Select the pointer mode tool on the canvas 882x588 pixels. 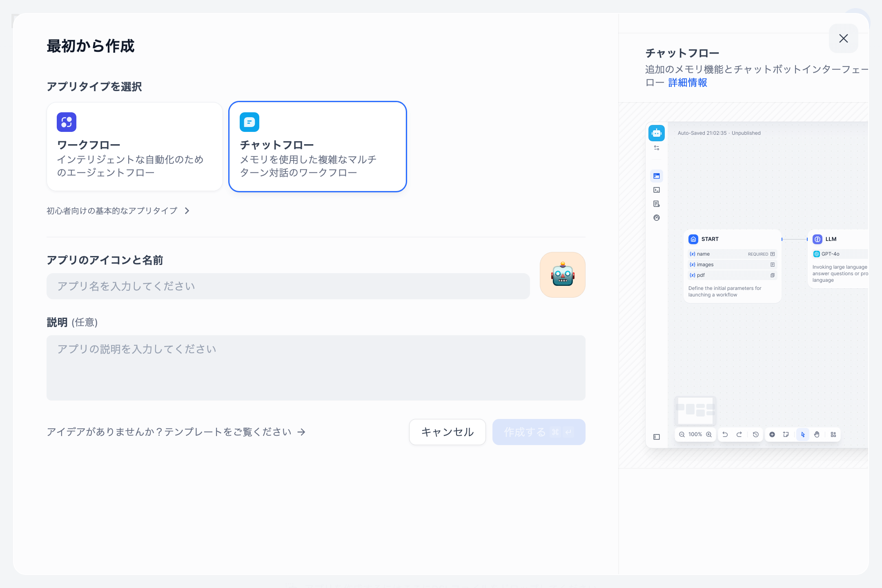click(802, 434)
